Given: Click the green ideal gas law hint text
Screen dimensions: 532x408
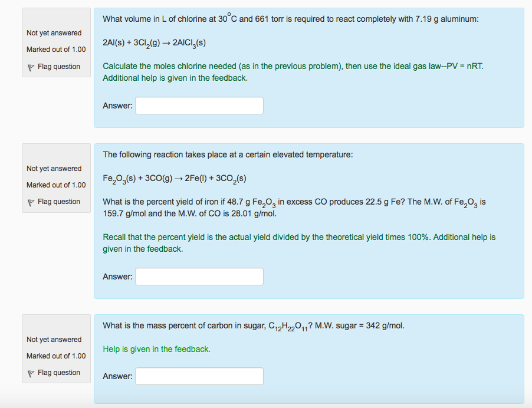Looking at the screenshot, I should pos(293,72).
